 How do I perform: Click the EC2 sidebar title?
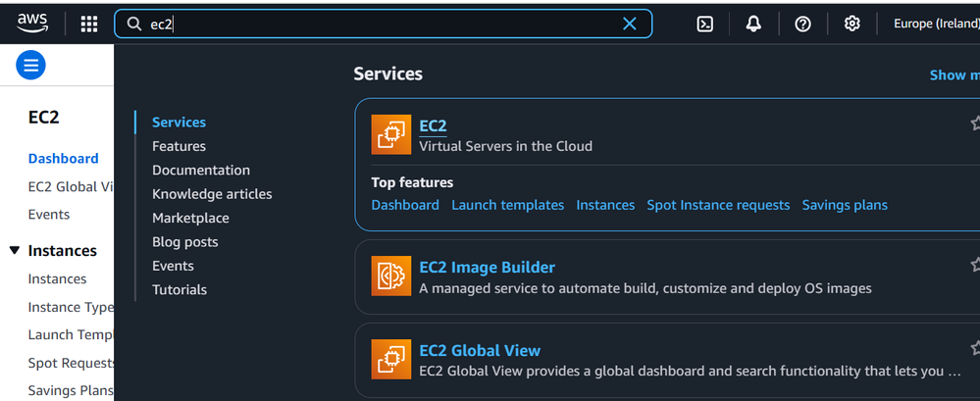(44, 118)
